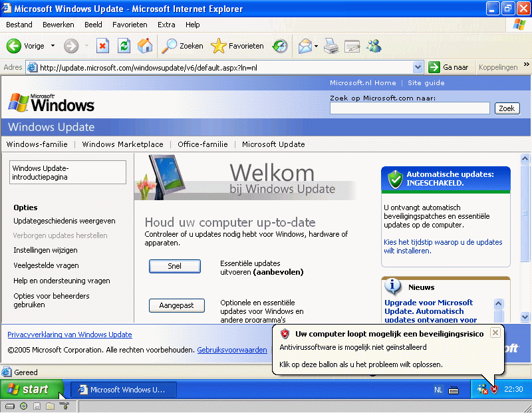Open the Beeld menu
Viewport: 532px width, 413px height.
pyautogui.click(x=93, y=25)
